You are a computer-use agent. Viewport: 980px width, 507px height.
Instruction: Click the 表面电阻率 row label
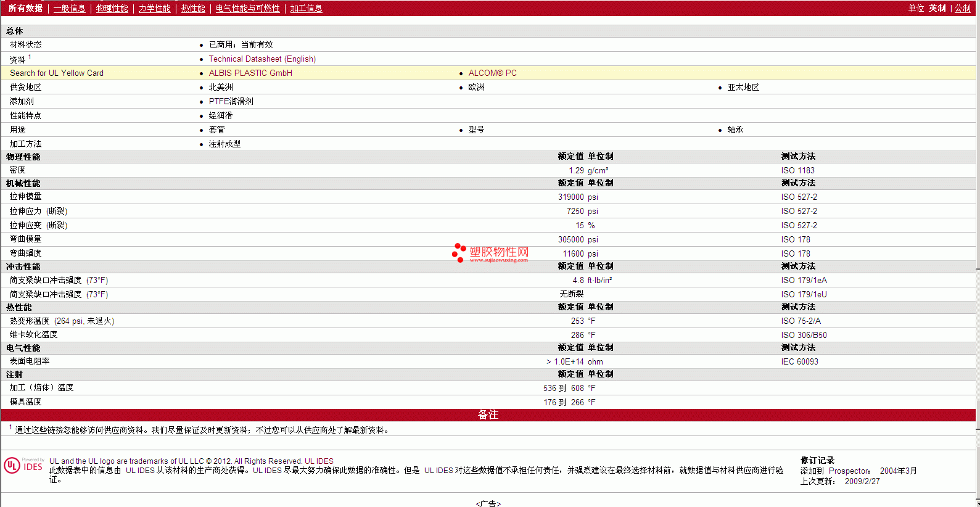(x=30, y=361)
